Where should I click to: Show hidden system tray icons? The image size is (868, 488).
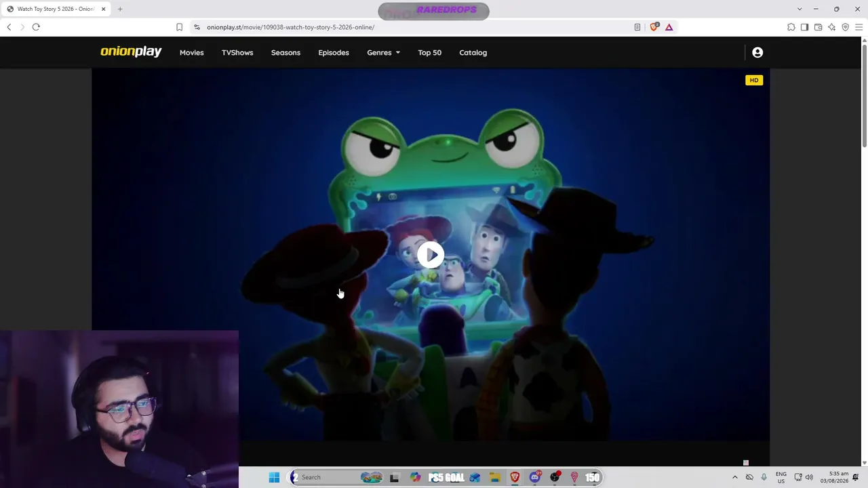click(734, 477)
